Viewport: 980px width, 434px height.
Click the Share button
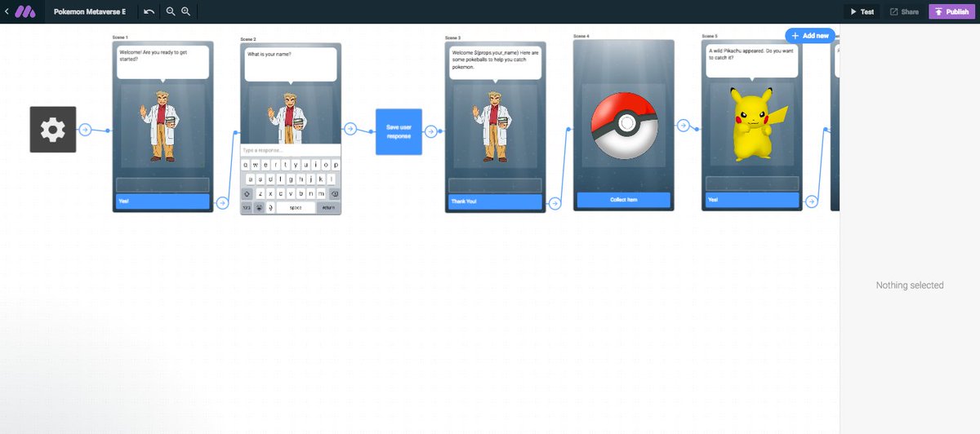[x=904, y=11]
